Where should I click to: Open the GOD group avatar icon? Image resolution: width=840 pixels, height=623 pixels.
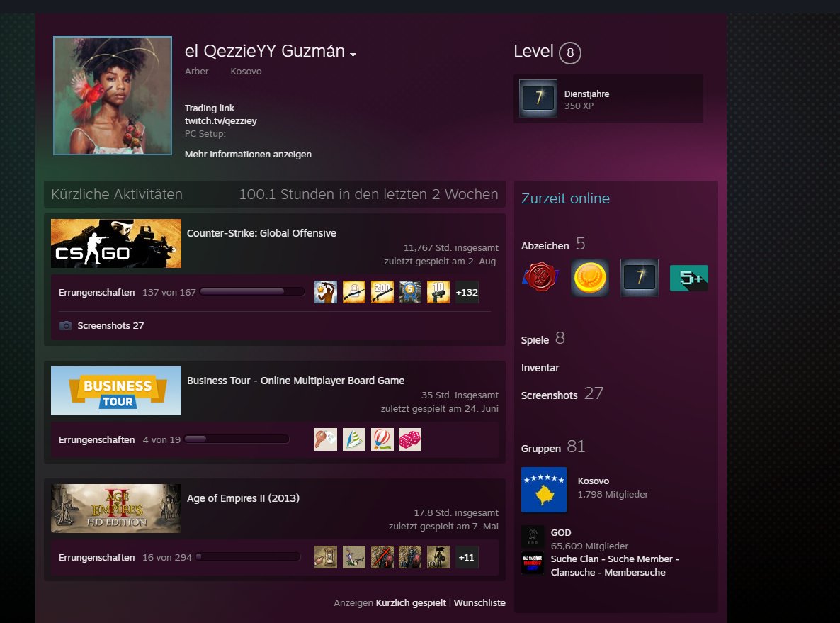pyautogui.click(x=533, y=536)
